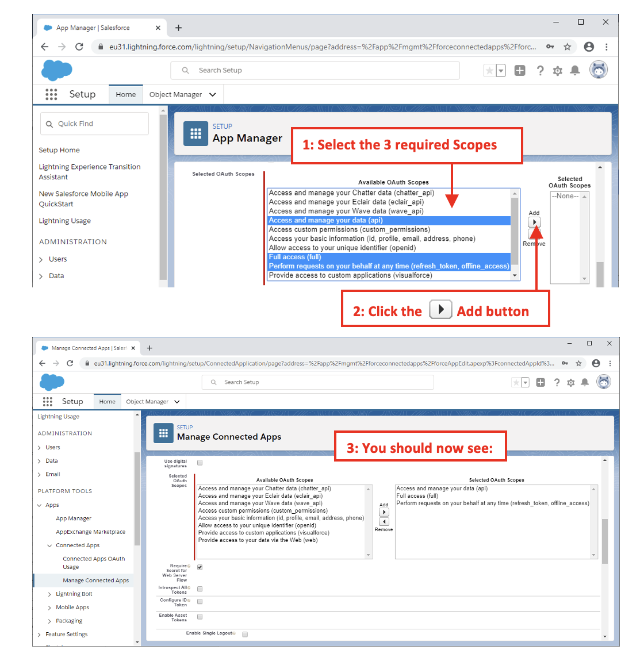The width and height of the screenshot is (644, 669).
Task: Tick the Enable Asset Tokens checkbox
Action: coord(200,617)
